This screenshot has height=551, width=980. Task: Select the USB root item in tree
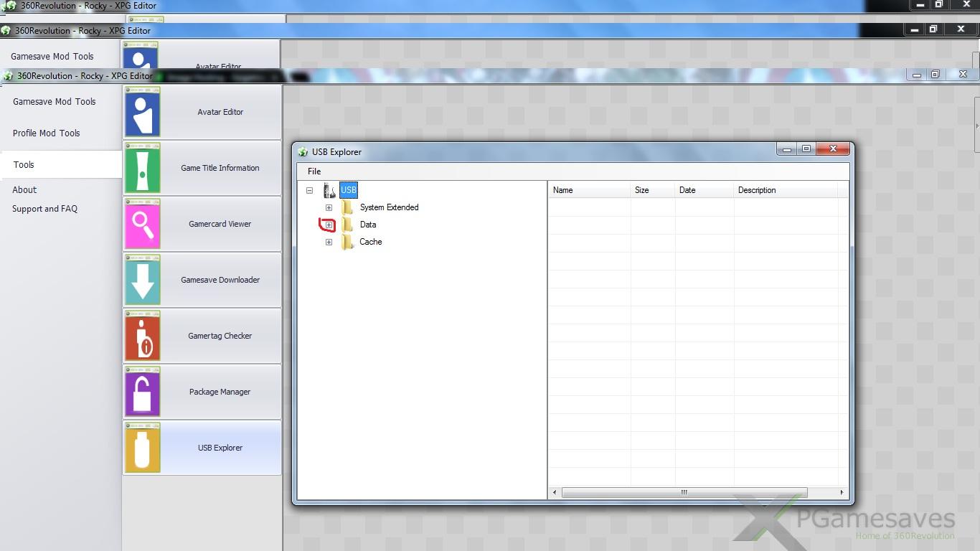pyautogui.click(x=349, y=190)
